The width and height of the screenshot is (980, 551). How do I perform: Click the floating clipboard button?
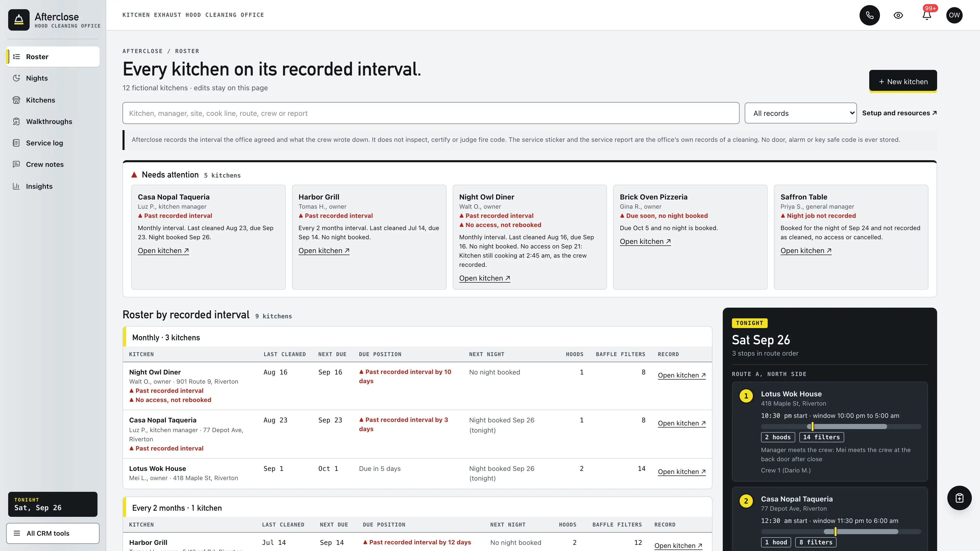(x=959, y=498)
